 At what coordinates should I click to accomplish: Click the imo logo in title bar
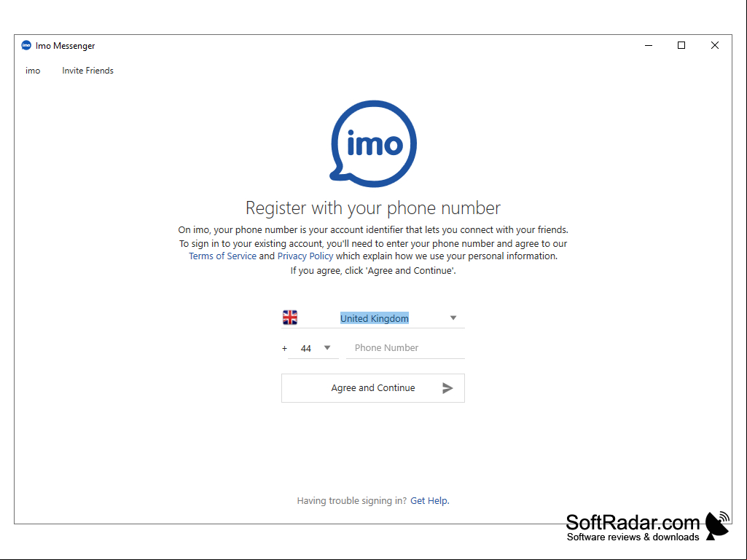pyautogui.click(x=26, y=45)
